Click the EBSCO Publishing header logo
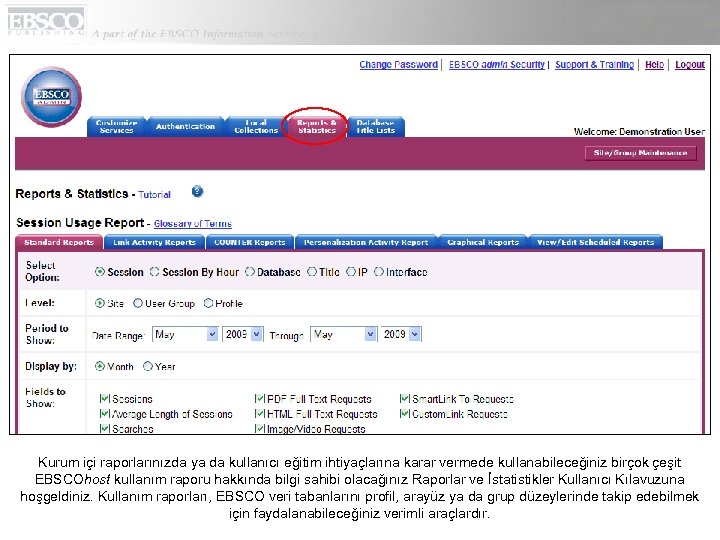 (x=46, y=20)
